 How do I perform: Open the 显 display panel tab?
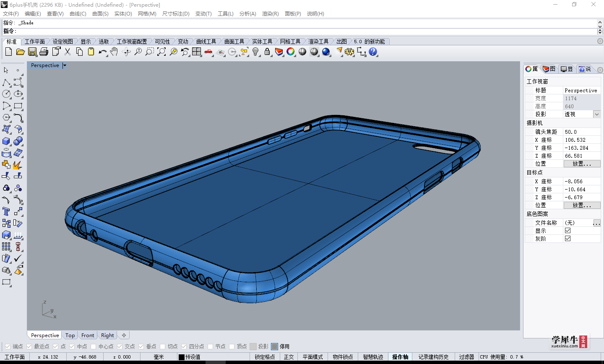click(567, 69)
